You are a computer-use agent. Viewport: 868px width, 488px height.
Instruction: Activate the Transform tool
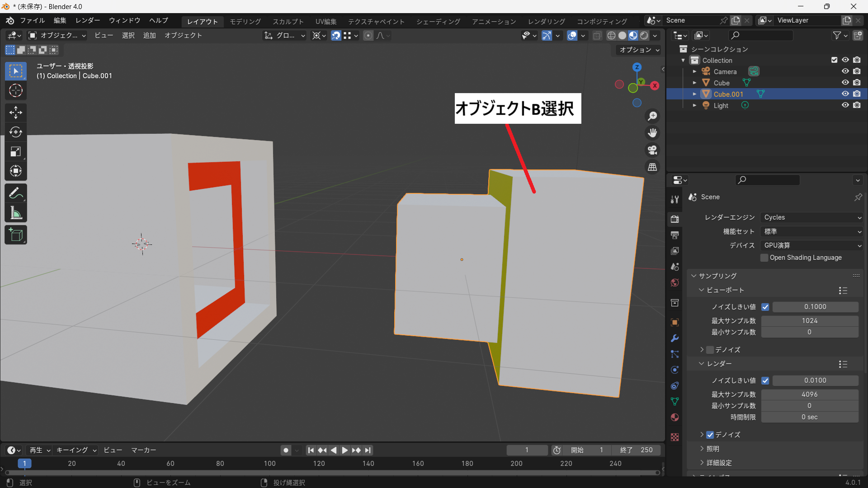pos(16,171)
